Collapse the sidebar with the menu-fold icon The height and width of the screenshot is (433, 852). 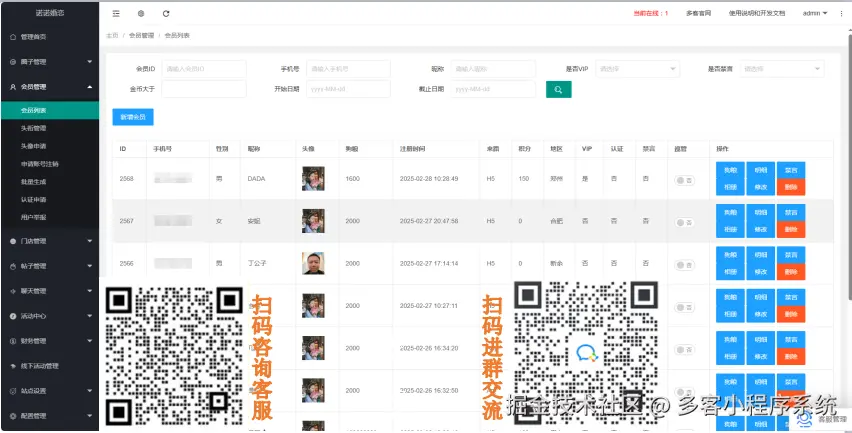116,14
